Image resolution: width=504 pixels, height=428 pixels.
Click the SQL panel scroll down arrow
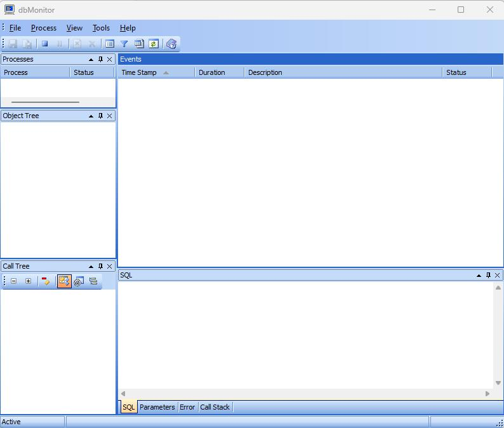[498, 383]
